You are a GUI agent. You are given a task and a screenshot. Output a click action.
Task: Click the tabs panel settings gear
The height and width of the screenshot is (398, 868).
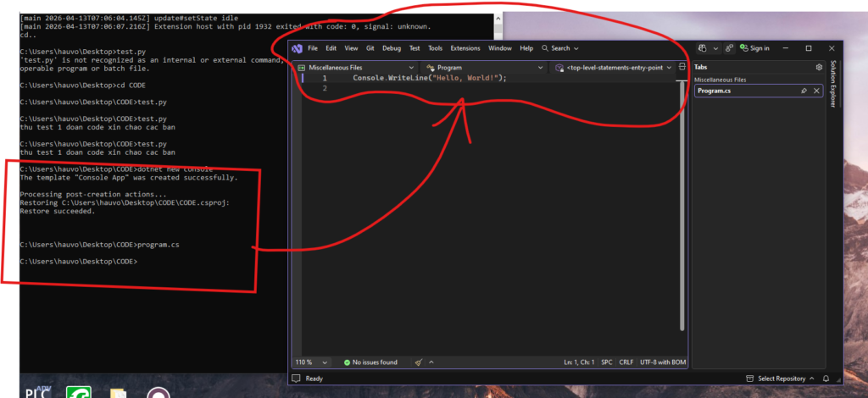[x=819, y=67]
